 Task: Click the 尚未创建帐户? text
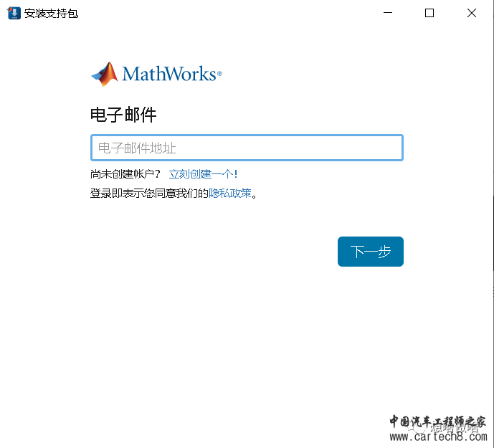pyautogui.click(x=125, y=174)
